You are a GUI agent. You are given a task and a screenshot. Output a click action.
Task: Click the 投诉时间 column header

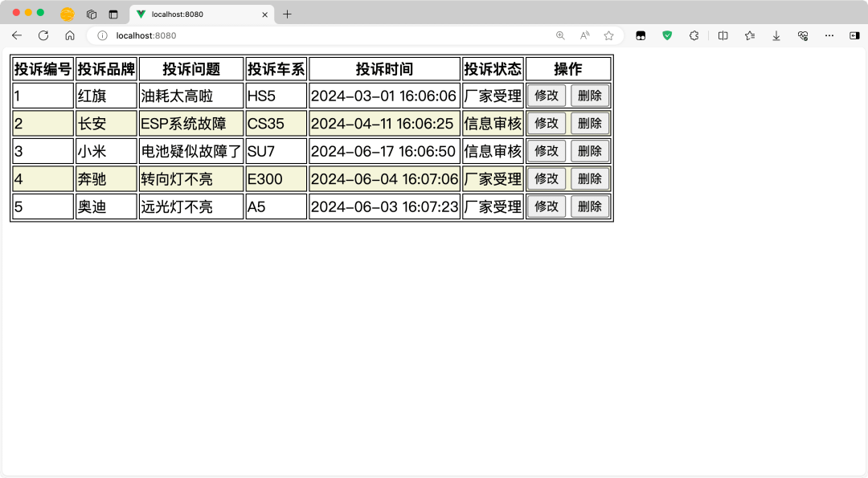[x=385, y=69]
